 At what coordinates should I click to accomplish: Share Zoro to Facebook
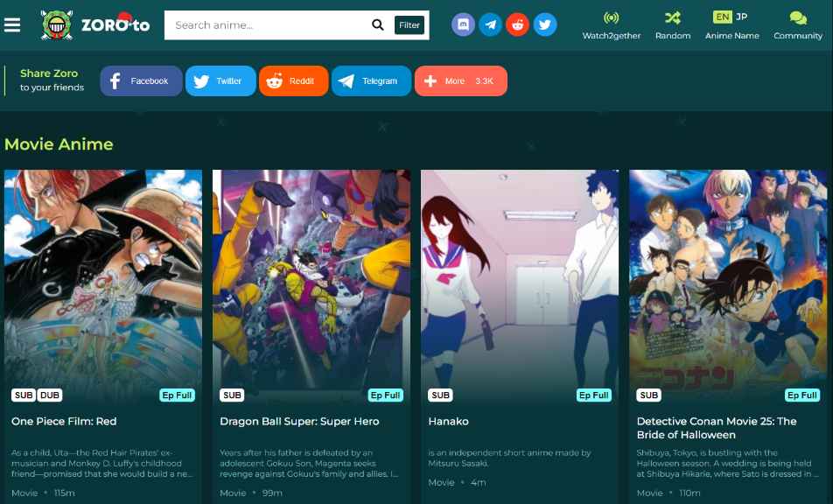point(141,80)
